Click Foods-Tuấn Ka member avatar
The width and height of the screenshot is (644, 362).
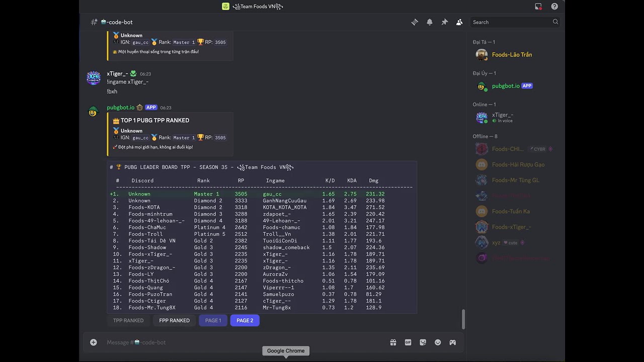482,211
